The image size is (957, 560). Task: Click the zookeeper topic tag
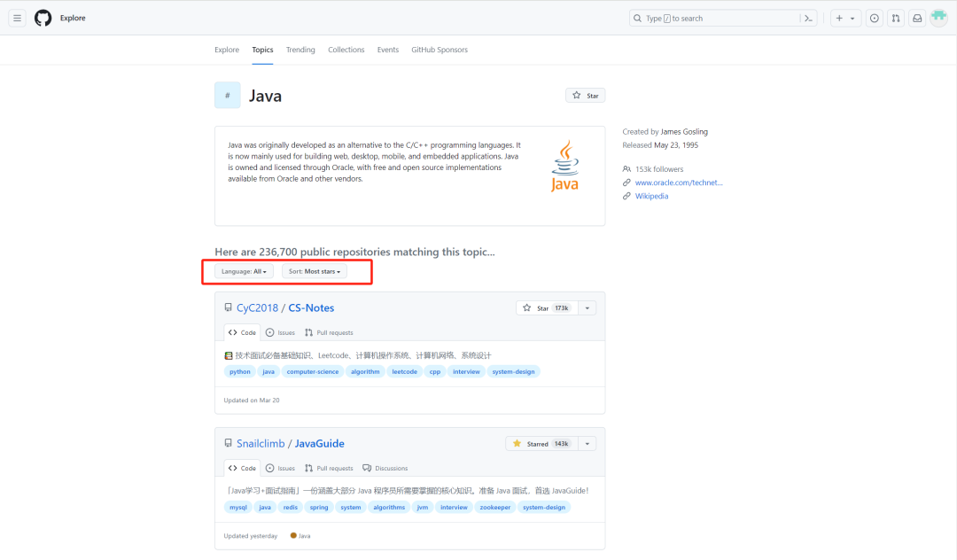[495, 507]
